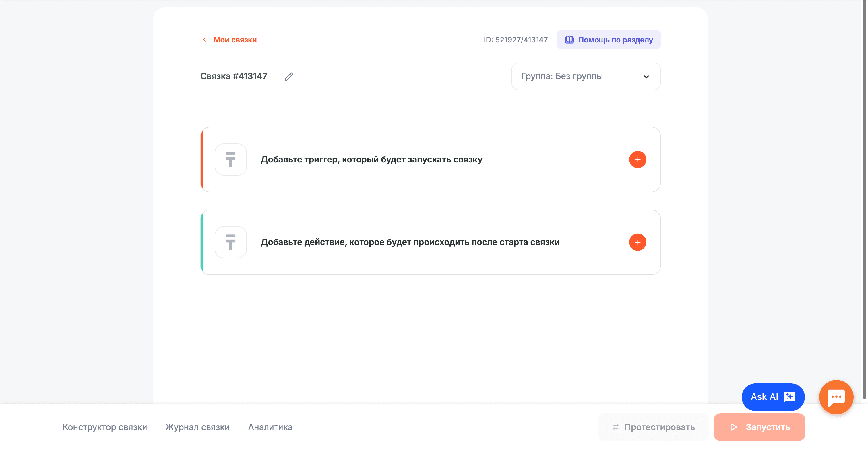Open the Аналитика tab
This screenshot has height=450, width=868.
click(270, 427)
